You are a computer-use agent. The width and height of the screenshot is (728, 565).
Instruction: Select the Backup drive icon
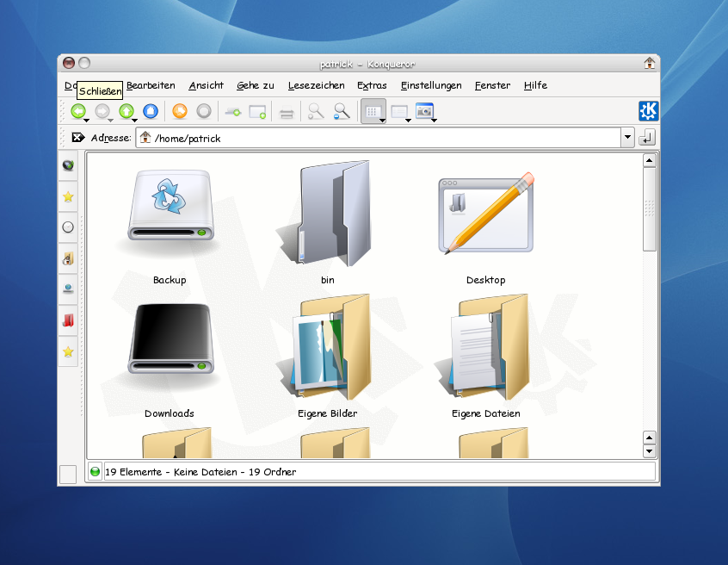170,205
